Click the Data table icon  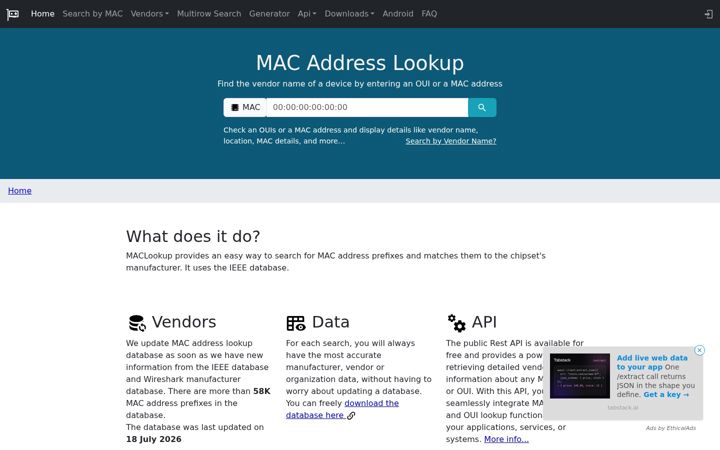click(296, 323)
